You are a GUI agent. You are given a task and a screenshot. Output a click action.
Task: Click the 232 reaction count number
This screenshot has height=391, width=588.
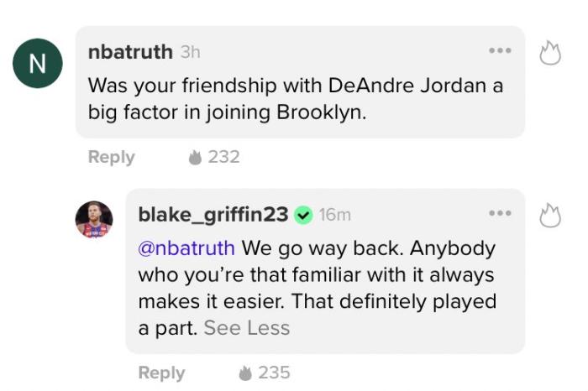[223, 157]
